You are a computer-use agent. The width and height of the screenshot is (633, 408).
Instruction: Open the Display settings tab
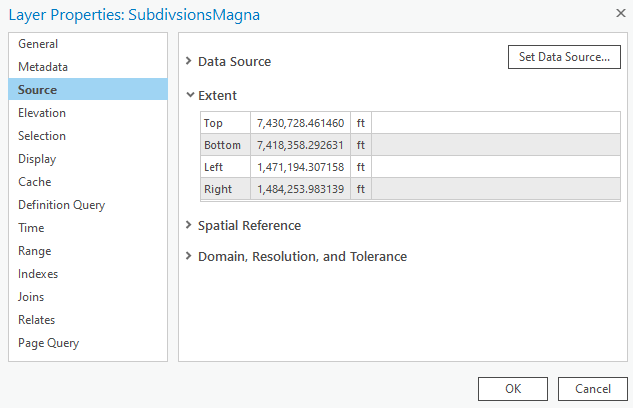pos(37,159)
